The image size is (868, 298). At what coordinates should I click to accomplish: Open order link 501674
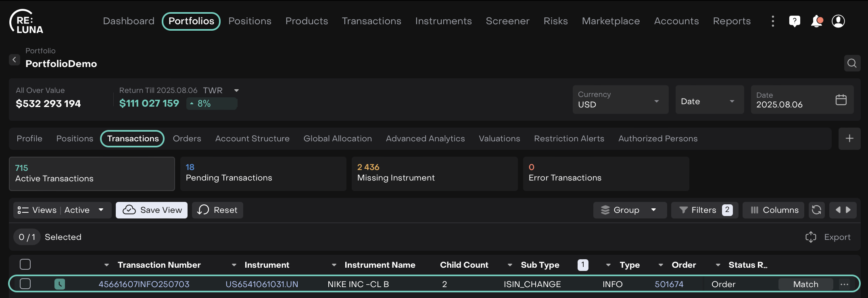(669, 284)
